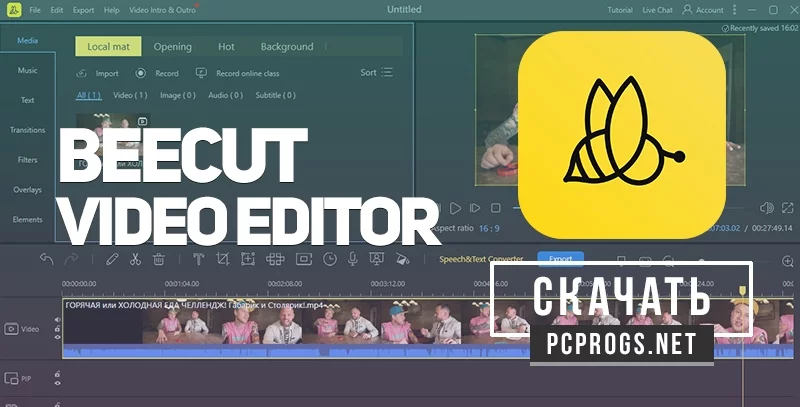
Task: Click Record online class
Action: click(x=238, y=73)
